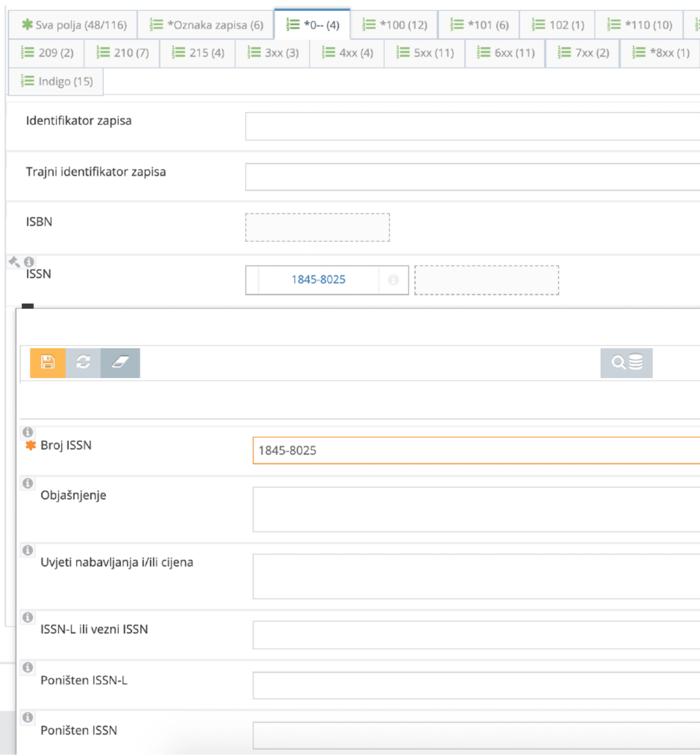Screen dimensions: 700x756
Task: Click the info icon above Poništen ISSN-L
Action: (x=27, y=667)
